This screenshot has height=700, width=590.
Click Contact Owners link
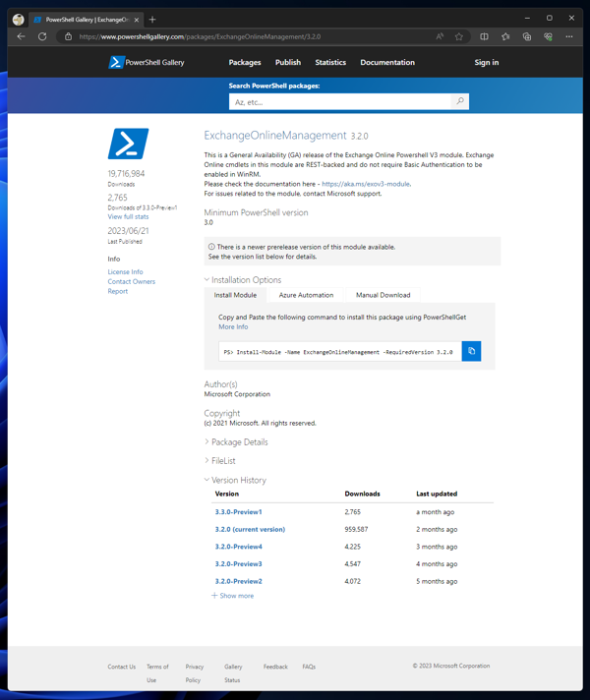pyautogui.click(x=132, y=282)
